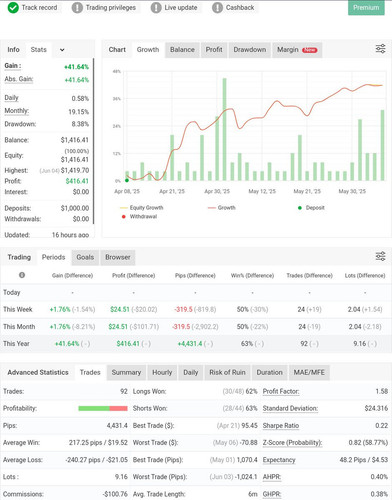Open the MAE/MFE tab
The image size is (392, 500).
[309, 372]
